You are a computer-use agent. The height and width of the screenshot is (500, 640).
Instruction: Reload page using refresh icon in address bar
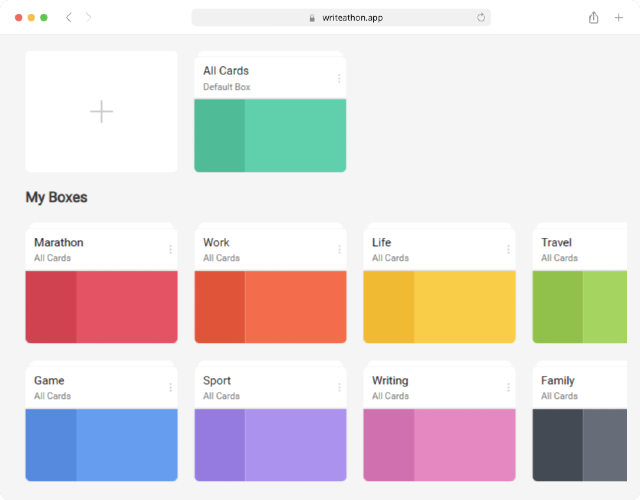pyautogui.click(x=481, y=18)
